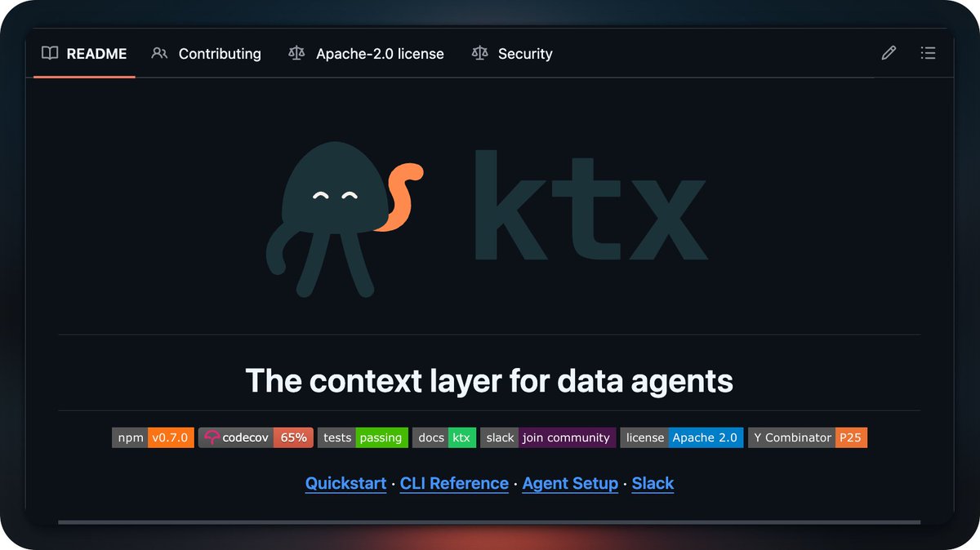Click the ktx jellyfish logo image
980x550 pixels.
coord(488,218)
